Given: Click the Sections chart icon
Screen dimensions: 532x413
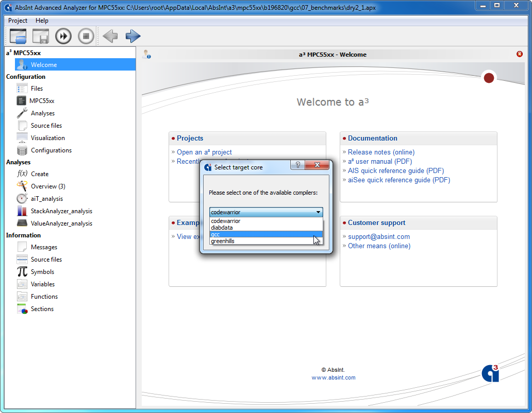Looking at the screenshot, I should tap(22, 309).
